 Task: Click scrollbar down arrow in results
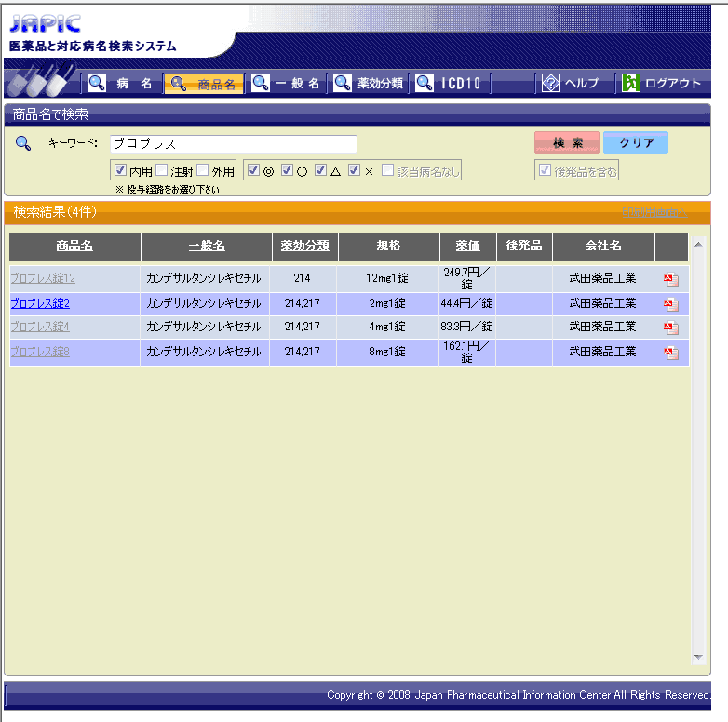pyautogui.click(x=699, y=658)
